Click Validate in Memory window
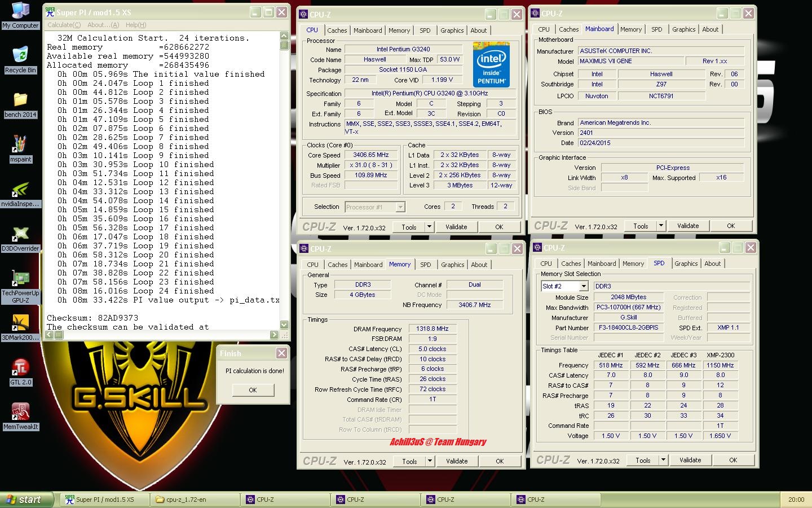The image size is (812, 508). [457, 461]
